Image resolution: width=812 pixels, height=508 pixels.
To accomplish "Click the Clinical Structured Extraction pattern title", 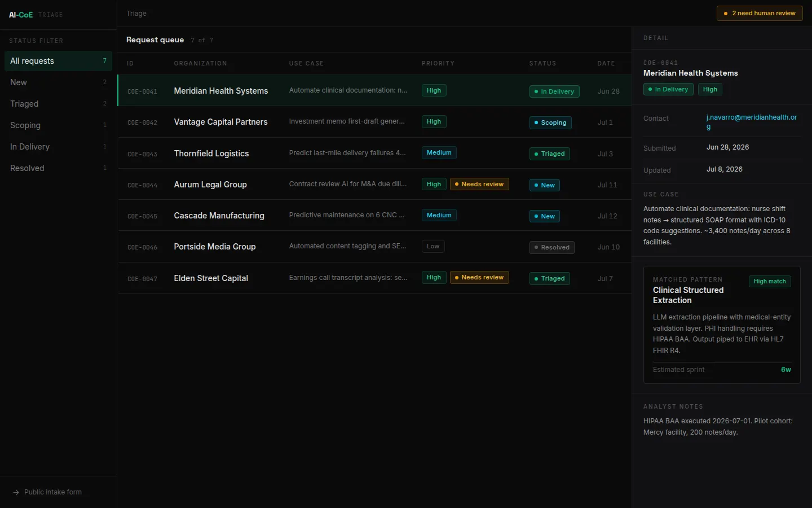I will (x=688, y=295).
